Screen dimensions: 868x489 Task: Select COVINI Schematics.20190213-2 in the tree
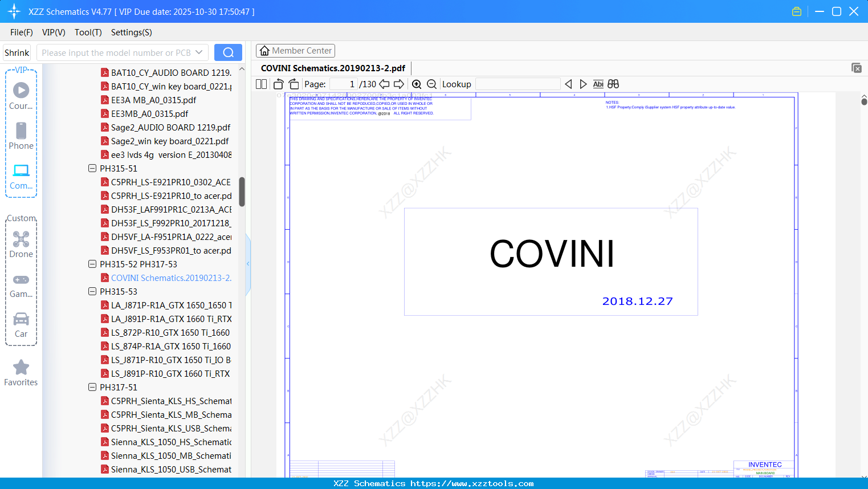coord(171,278)
